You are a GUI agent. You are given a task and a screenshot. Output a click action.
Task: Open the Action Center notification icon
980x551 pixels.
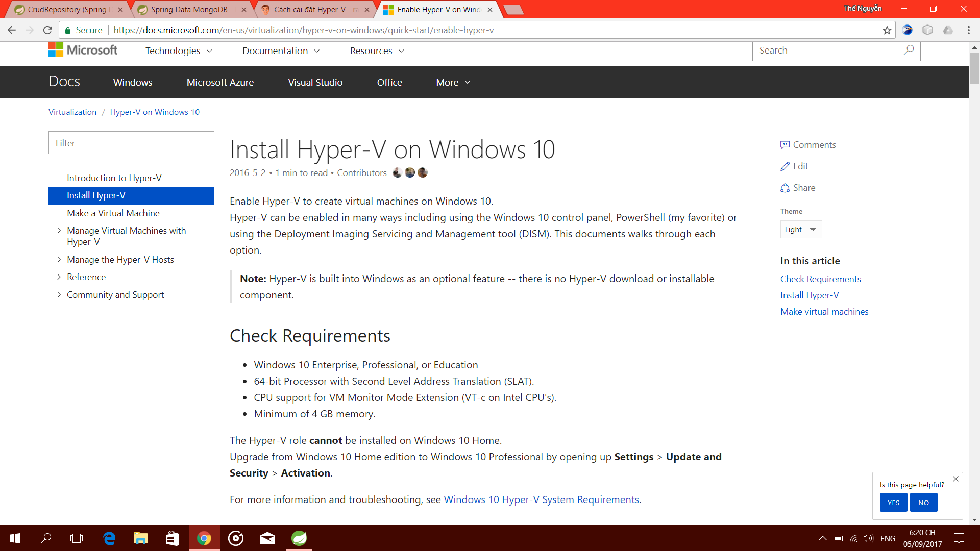pos(959,538)
